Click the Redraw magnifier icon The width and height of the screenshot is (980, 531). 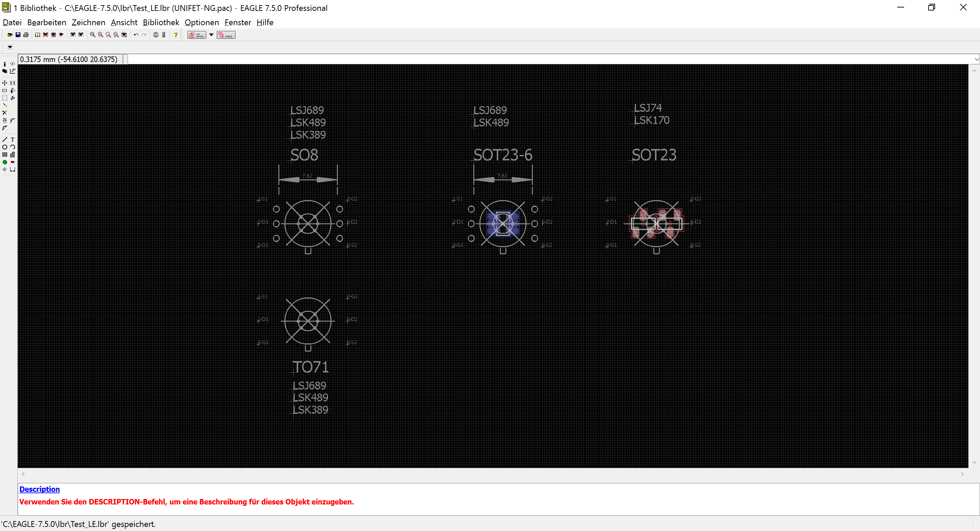coord(116,35)
